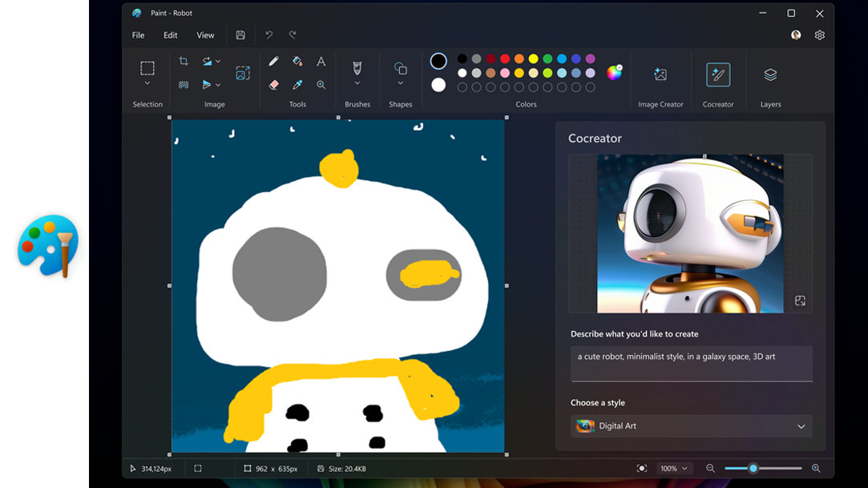Click the fit to window icon
The width and height of the screenshot is (868, 488).
[642, 468]
